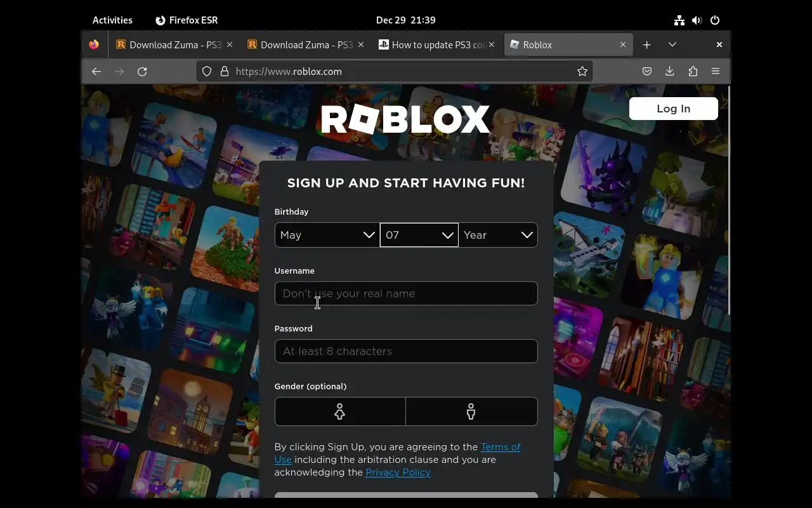Screen dimensions: 812x508
Task: Open the Firefox hamburger menu
Action: 716,72
